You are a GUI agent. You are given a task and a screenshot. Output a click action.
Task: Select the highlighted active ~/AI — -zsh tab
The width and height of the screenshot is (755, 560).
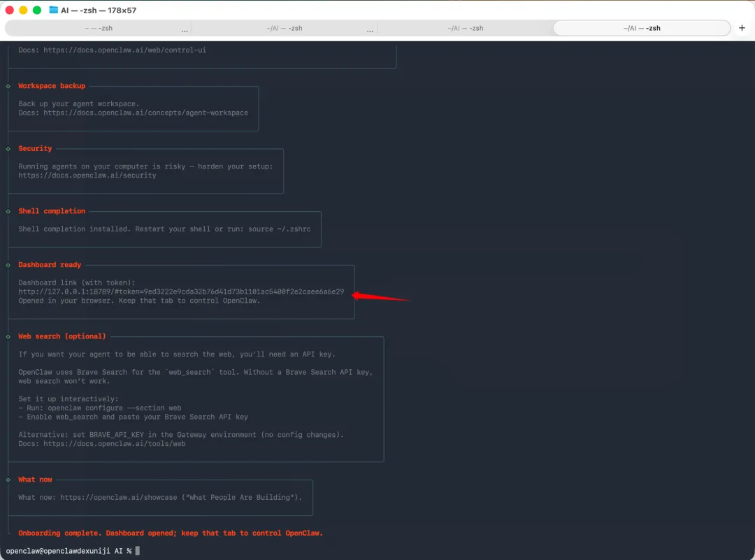pyautogui.click(x=641, y=28)
